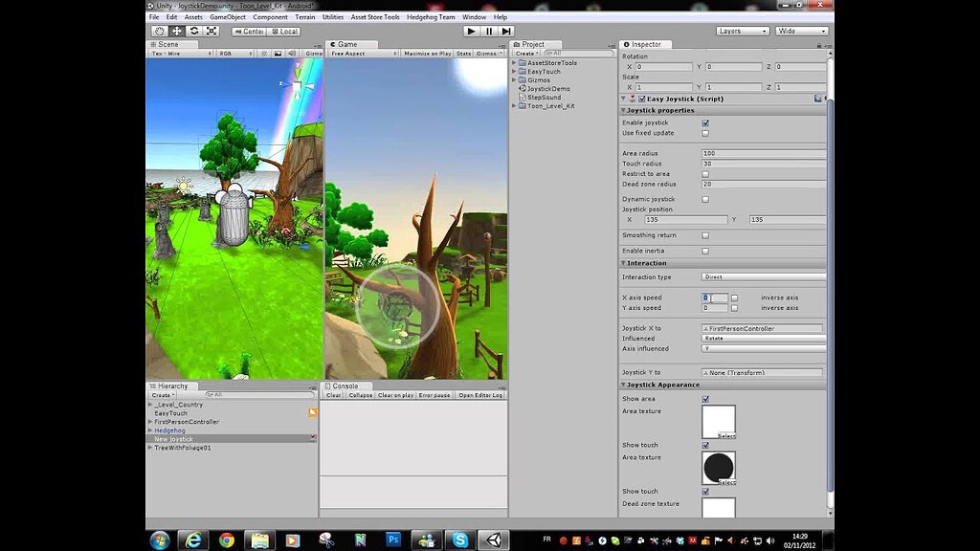980x551 pixels.
Task: Click the Pause button in the toolbar
Action: point(489,31)
